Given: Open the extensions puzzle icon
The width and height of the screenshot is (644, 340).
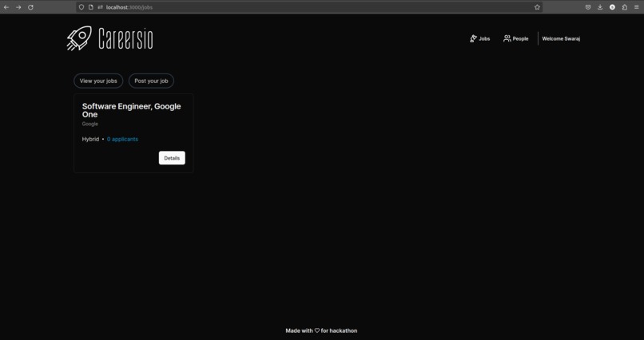Looking at the screenshot, I should click(x=625, y=7).
